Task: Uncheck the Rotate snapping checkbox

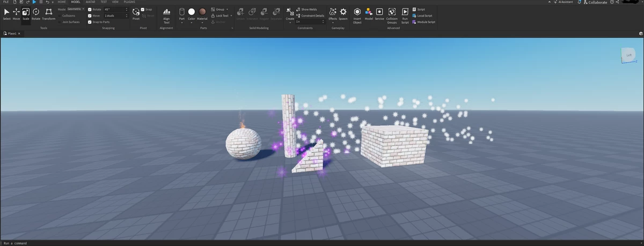Action: click(x=90, y=10)
